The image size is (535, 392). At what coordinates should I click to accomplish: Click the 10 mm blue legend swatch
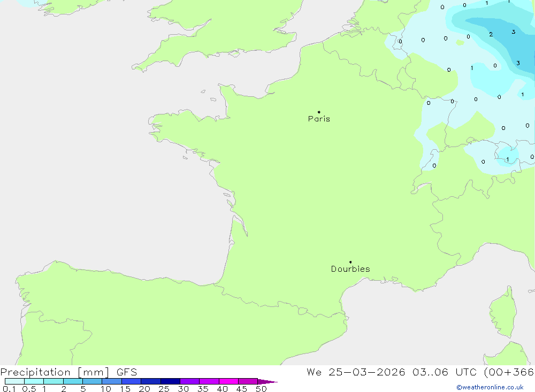[x=112, y=381]
